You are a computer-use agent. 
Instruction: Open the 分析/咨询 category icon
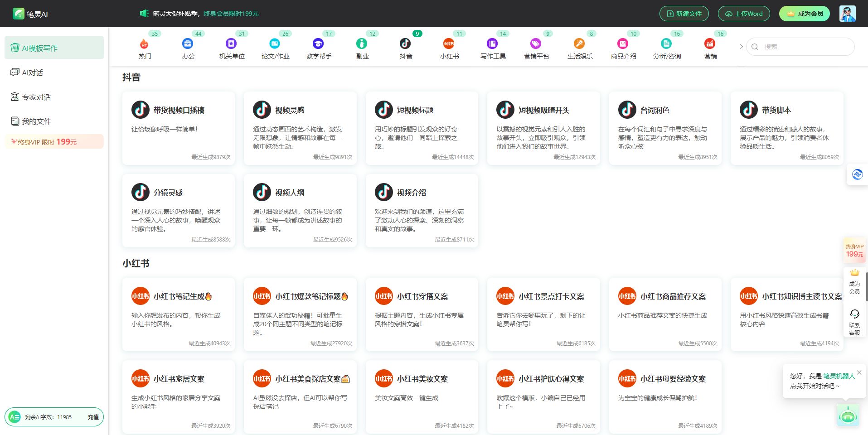click(666, 43)
